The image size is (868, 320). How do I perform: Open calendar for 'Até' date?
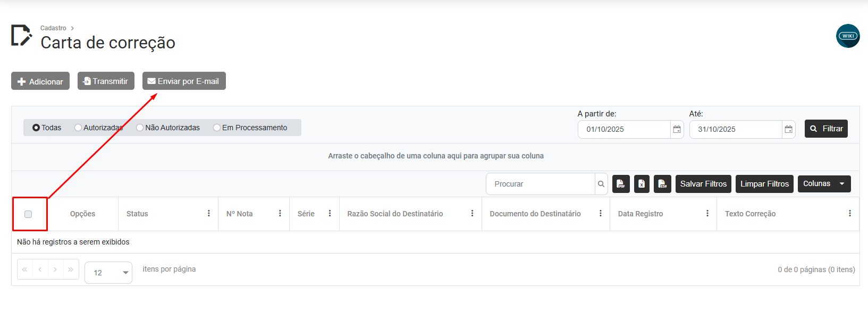coord(788,129)
